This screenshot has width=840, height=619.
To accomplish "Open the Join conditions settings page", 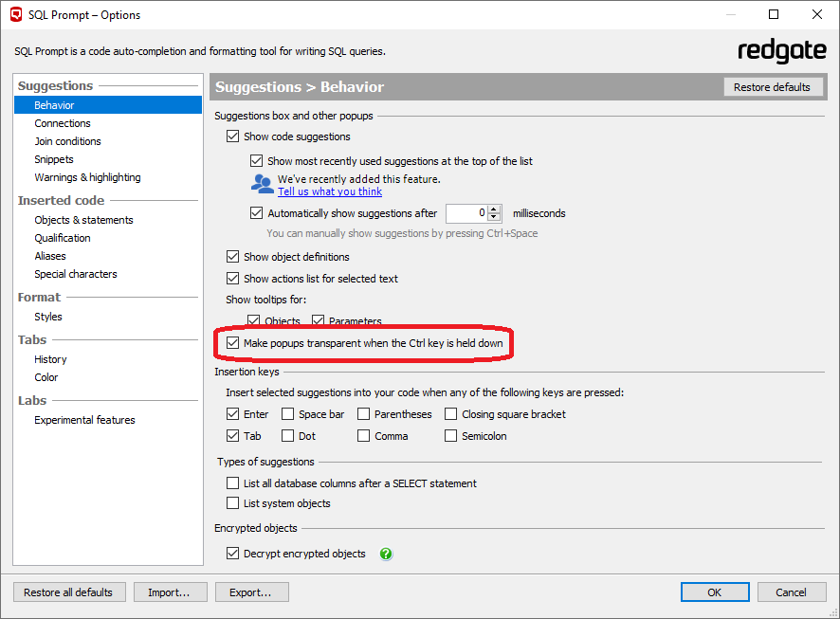I will click(x=67, y=141).
